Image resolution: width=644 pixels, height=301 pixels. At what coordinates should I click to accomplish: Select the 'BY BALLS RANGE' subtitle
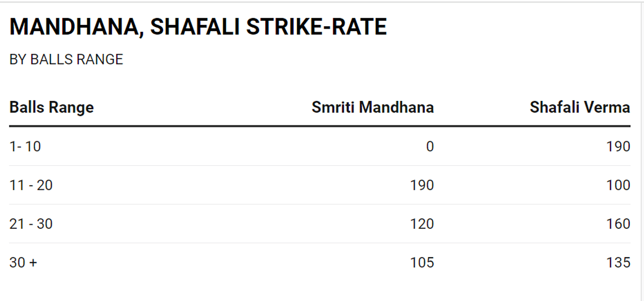66,59
